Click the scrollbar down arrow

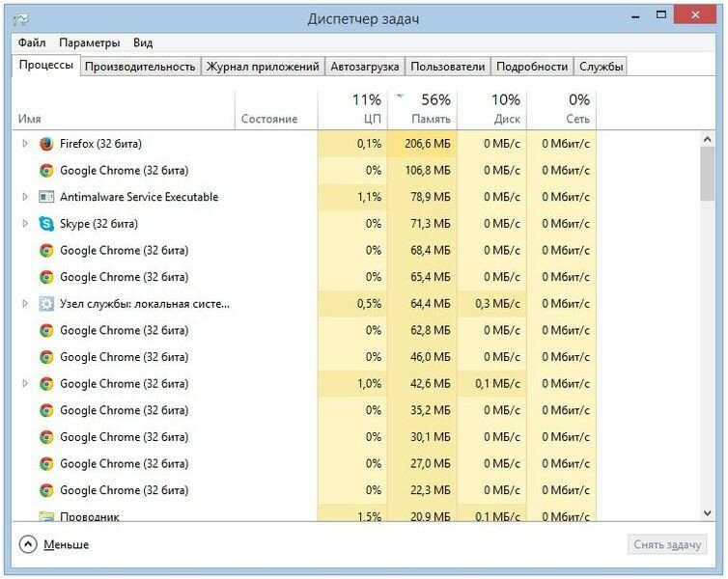(x=707, y=513)
